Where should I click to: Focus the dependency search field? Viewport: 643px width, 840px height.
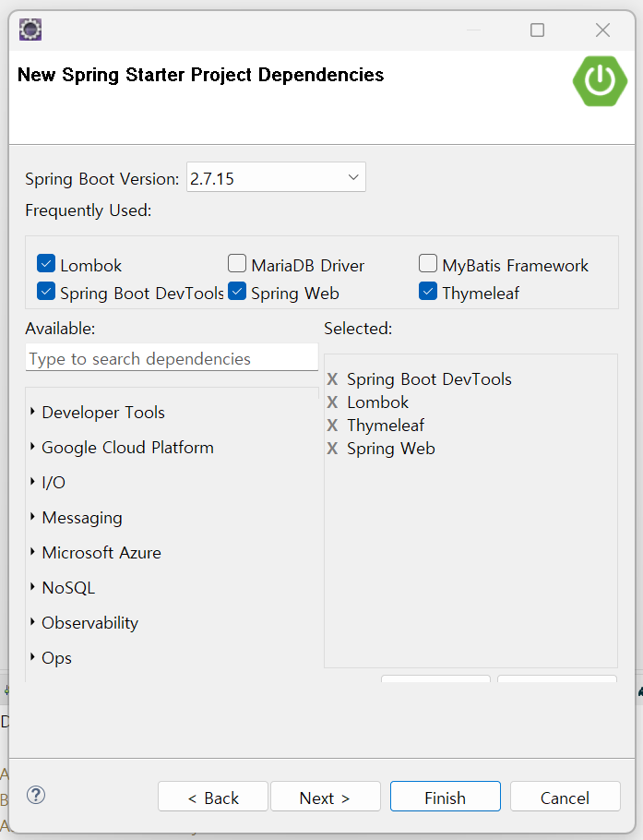(172, 358)
